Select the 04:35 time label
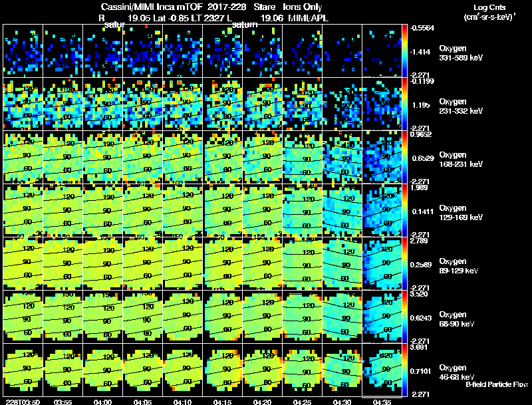The height and width of the screenshot is (405, 532). pyautogui.click(x=382, y=402)
